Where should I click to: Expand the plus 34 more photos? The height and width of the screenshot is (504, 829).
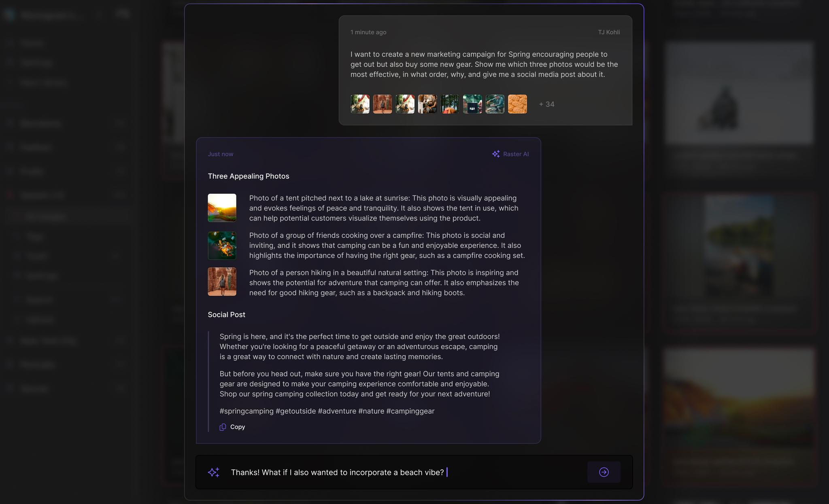click(x=545, y=104)
